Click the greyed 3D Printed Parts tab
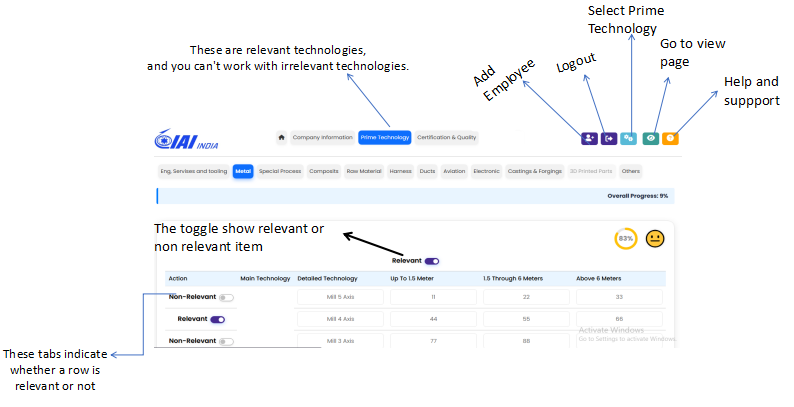794x407 pixels. coord(591,171)
